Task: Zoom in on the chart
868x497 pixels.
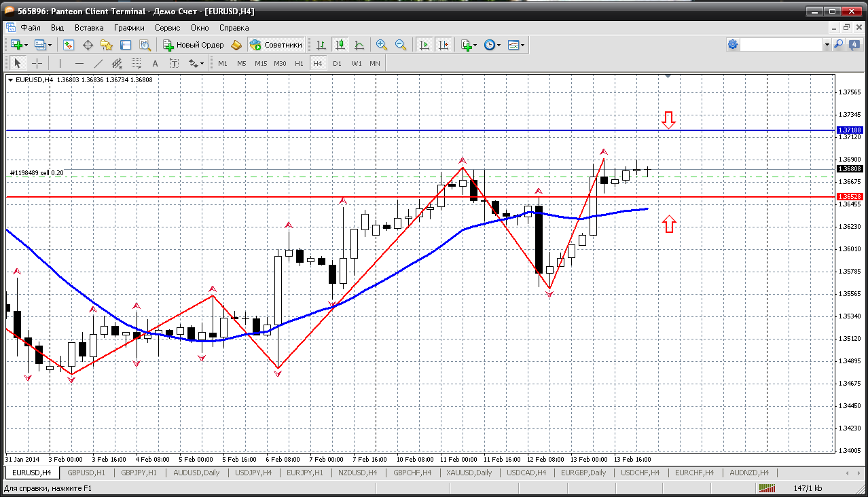Action: coord(382,45)
